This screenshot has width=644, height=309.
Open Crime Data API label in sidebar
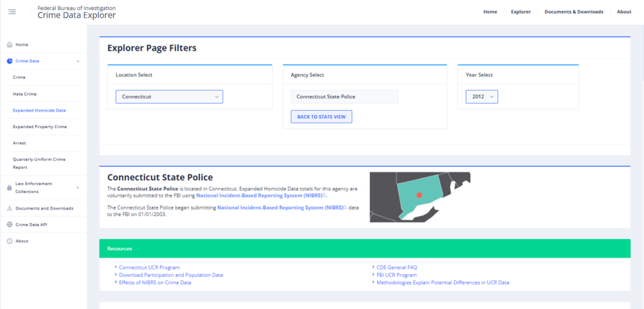31,225
